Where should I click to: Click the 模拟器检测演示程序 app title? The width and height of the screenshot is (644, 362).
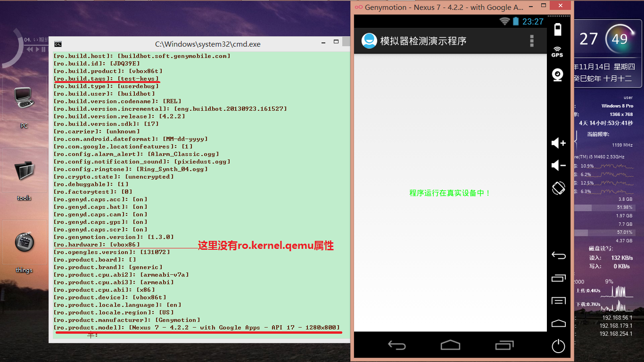click(423, 41)
